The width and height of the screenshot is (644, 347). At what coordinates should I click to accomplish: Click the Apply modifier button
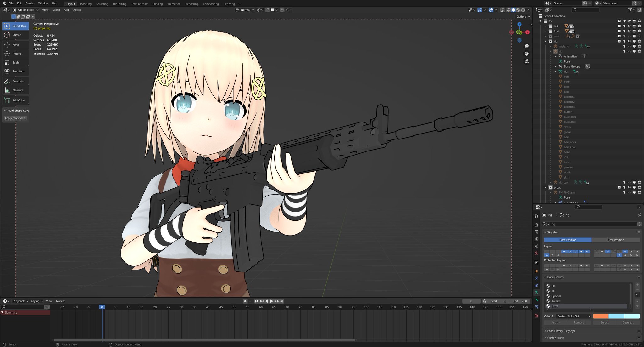(15, 118)
